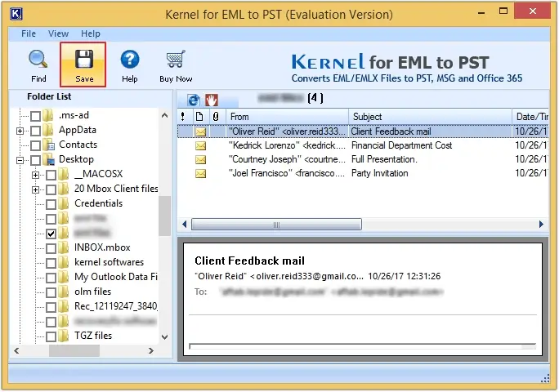Click folder list scroll left arrow
This screenshot has height=392, width=559.
click(16, 350)
